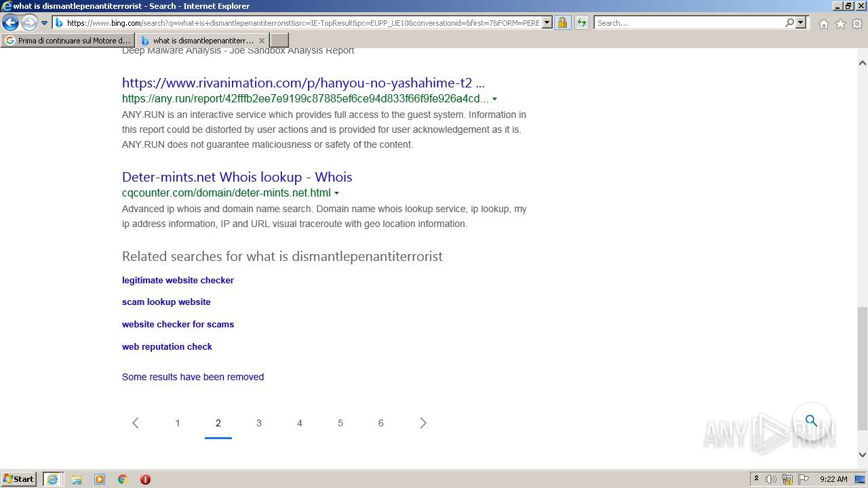Open 'Deter-mints.net Whois lookup - Whois' link
The width and height of the screenshot is (868, 488).
coord(237,178)
